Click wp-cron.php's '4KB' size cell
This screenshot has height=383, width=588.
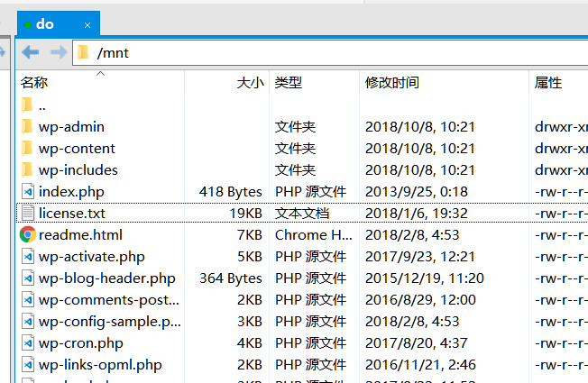pos(250,343)
